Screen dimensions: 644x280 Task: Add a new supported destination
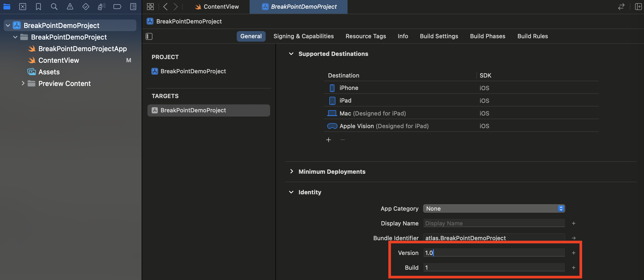tap(329, 140)
